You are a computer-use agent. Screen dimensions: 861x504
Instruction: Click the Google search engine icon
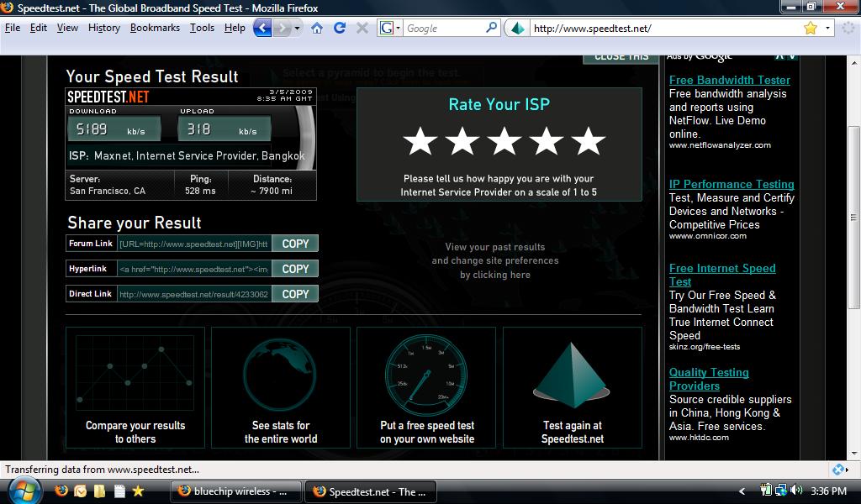(x=387, y=28)
